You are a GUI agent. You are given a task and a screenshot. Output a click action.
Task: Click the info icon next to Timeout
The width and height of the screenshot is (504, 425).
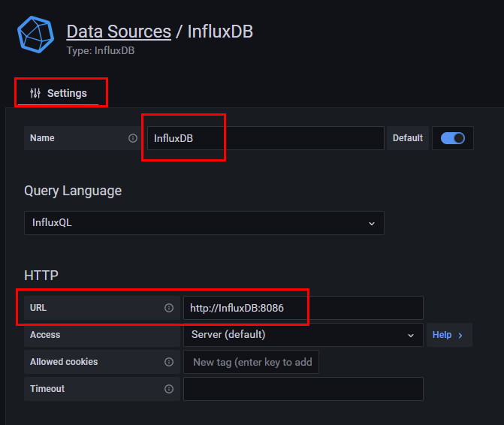[169, 389]
